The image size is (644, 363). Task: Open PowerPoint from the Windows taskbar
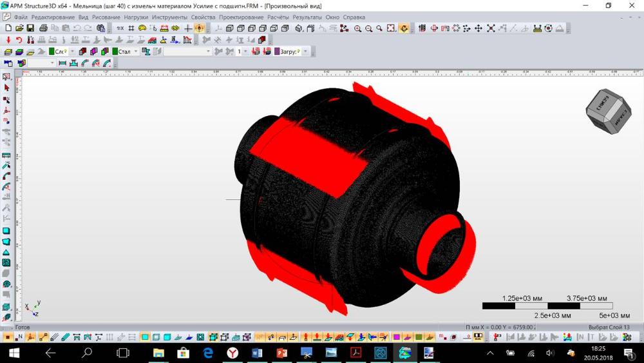[x=281, y=353]
